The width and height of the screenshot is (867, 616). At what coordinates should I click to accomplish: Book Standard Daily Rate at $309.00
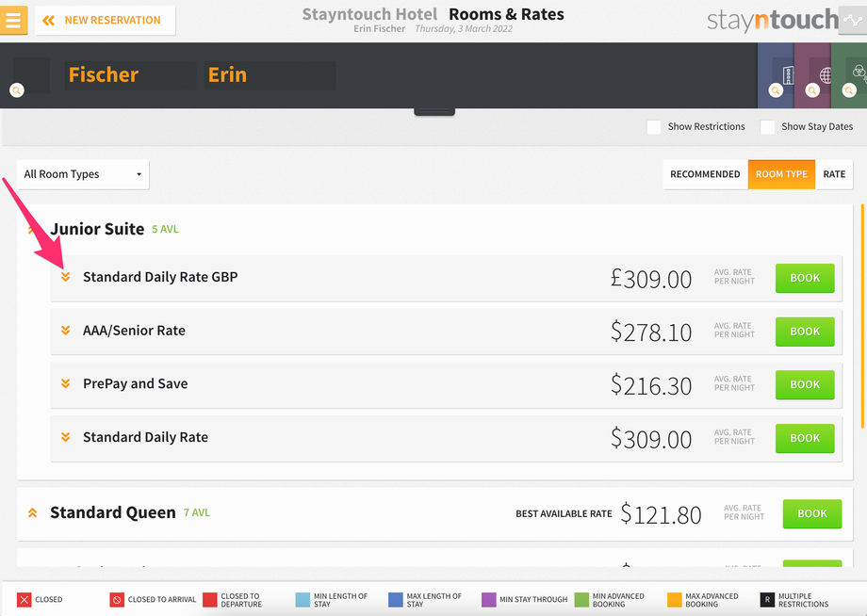(x=805, y=438)
